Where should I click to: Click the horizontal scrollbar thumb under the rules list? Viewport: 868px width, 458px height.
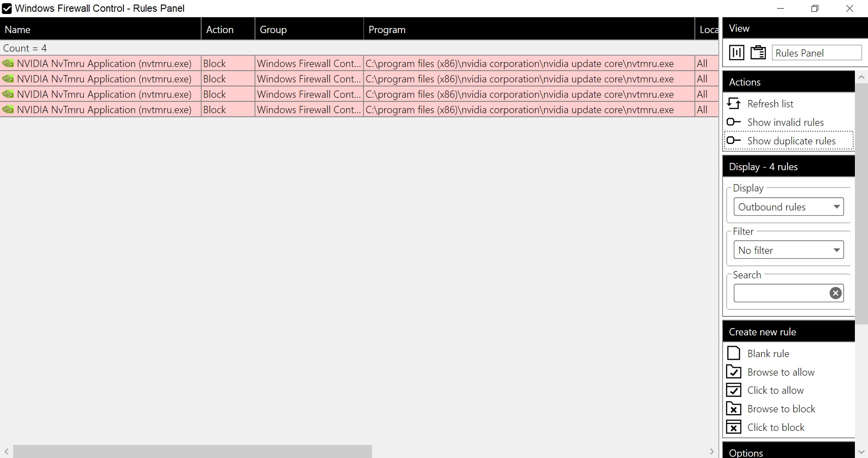click(193, 451)
